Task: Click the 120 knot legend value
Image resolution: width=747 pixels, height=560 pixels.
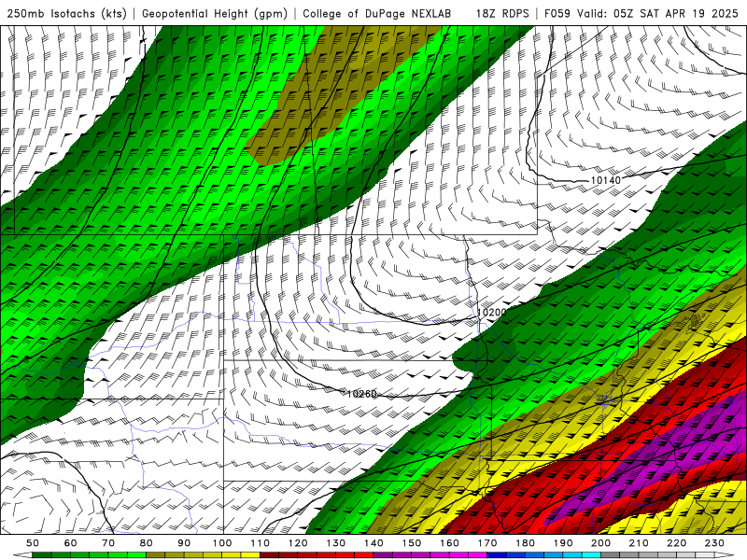Action: (298, 543)
